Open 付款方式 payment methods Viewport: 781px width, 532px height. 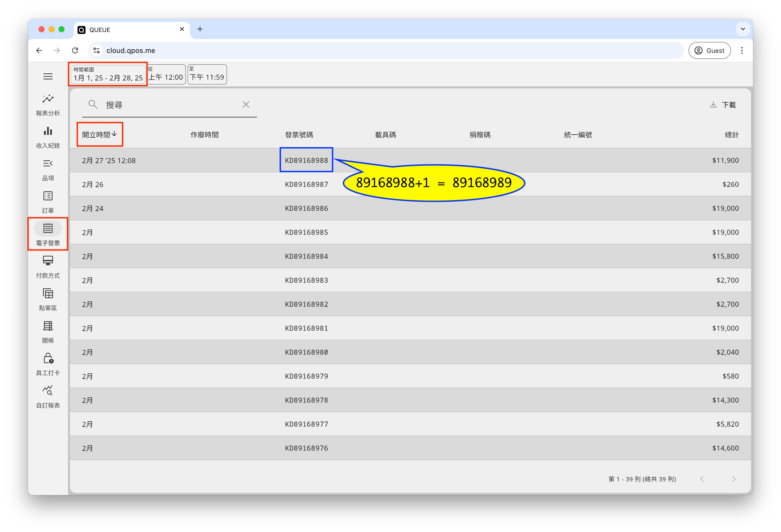tap(48, 267)
